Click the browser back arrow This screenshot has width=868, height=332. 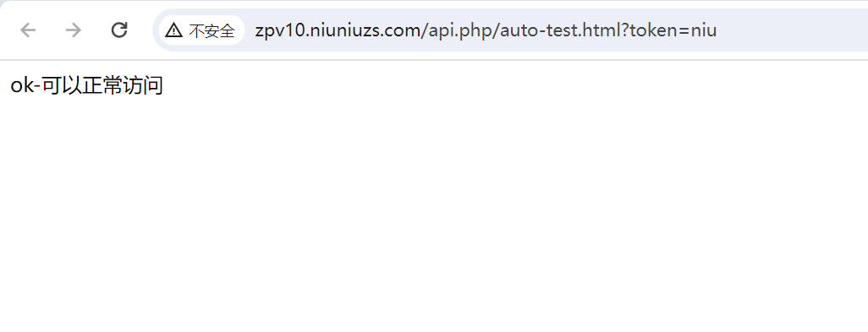coord(28,30)
